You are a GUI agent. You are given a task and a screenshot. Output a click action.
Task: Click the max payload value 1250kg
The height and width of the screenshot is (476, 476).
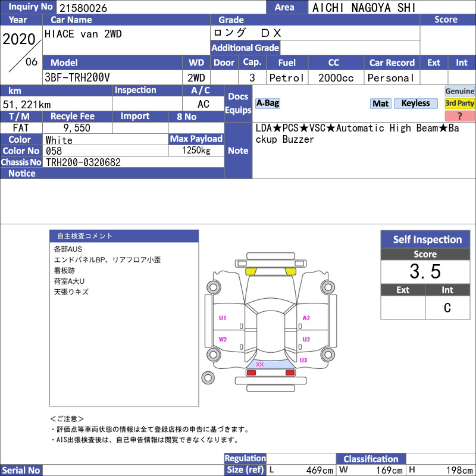coord(196,151)
